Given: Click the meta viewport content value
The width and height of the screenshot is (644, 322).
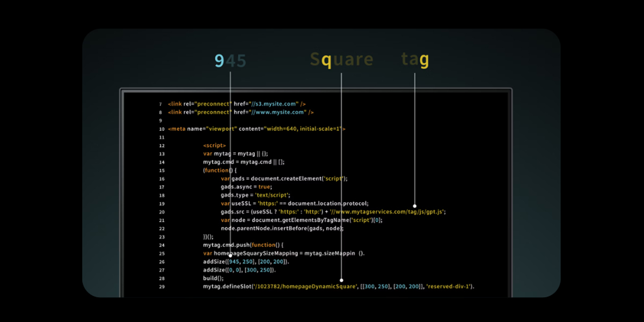Looking at the screenshot, I should click(303, 129).
